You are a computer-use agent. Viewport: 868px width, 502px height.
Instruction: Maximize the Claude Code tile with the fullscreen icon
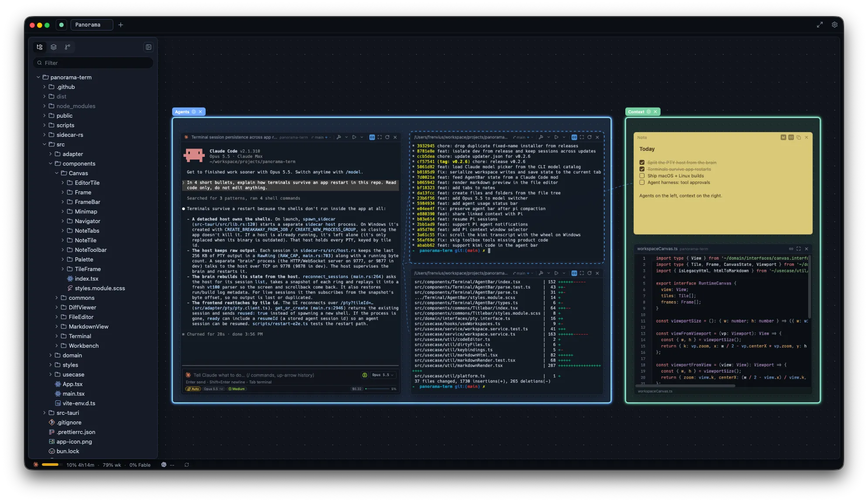click(x=380, y=137)
